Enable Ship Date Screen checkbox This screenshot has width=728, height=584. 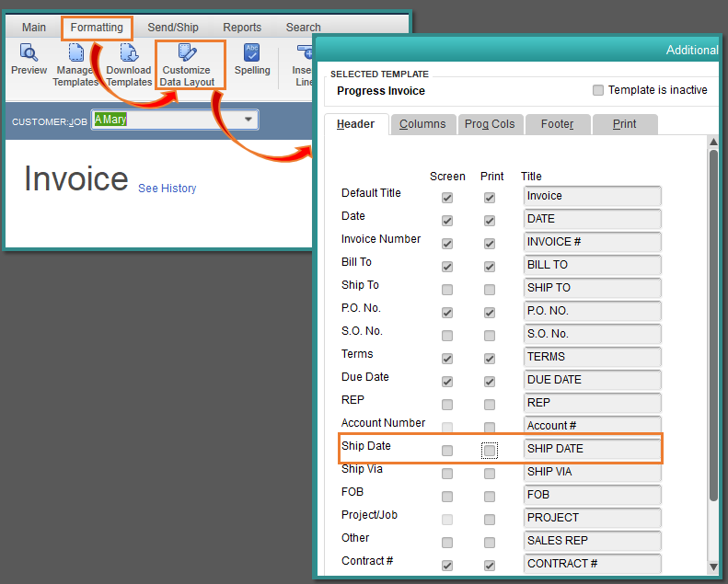(x=447, y=451)
